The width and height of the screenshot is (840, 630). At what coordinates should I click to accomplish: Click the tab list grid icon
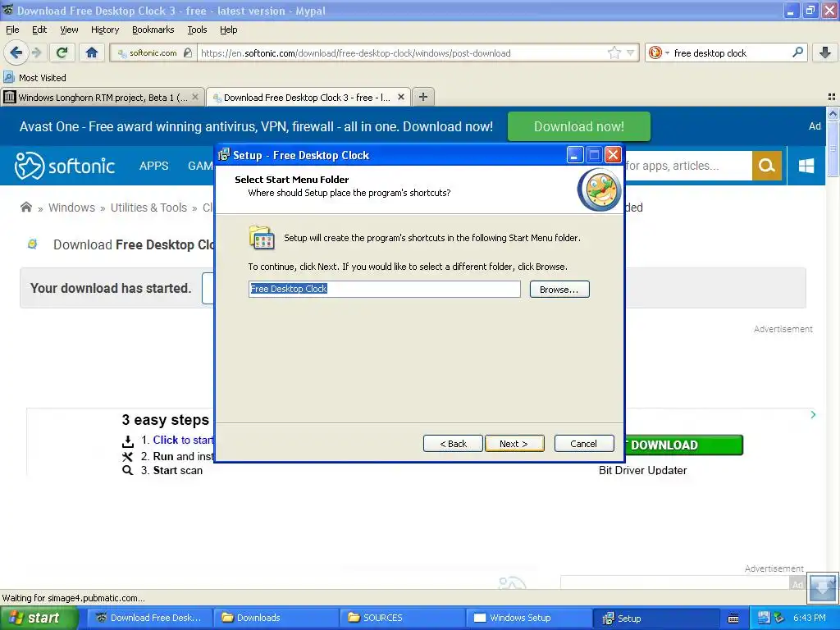click(832, 97)
